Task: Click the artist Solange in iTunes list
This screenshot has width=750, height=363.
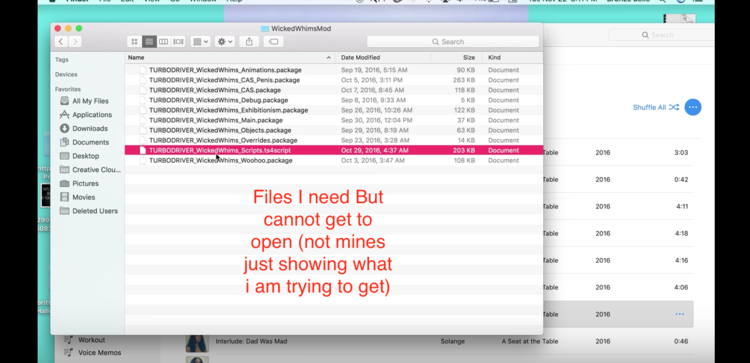Action: (452, 341)
